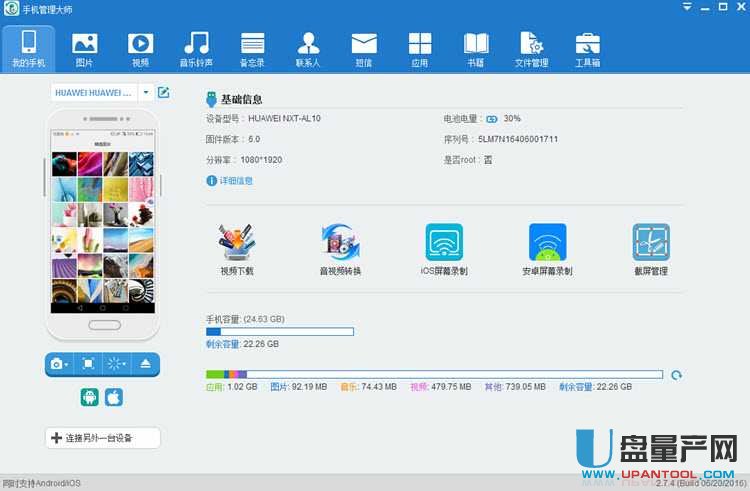Open 截屏管理 tool
The image size is (750, 491).
651,250
